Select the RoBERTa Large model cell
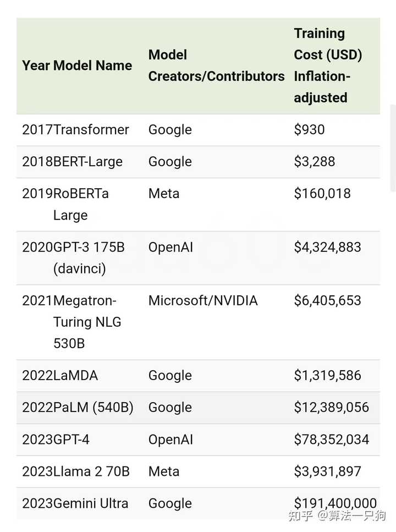 81,204
